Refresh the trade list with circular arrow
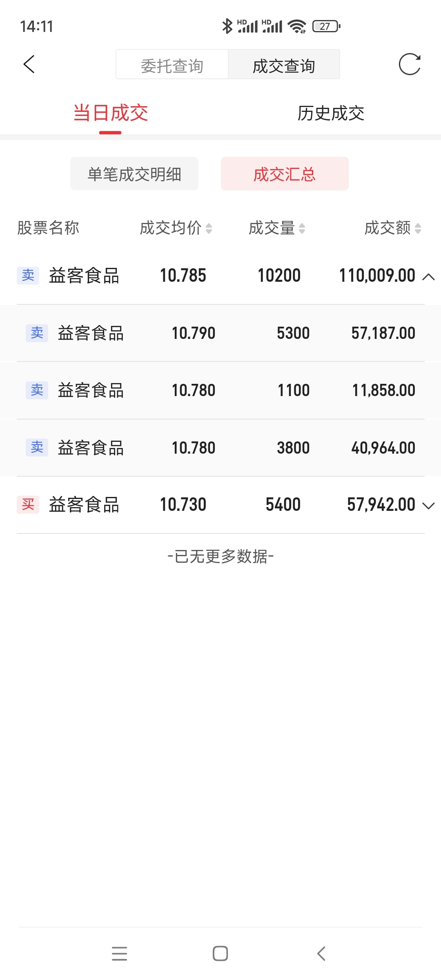 pos(410,65)
